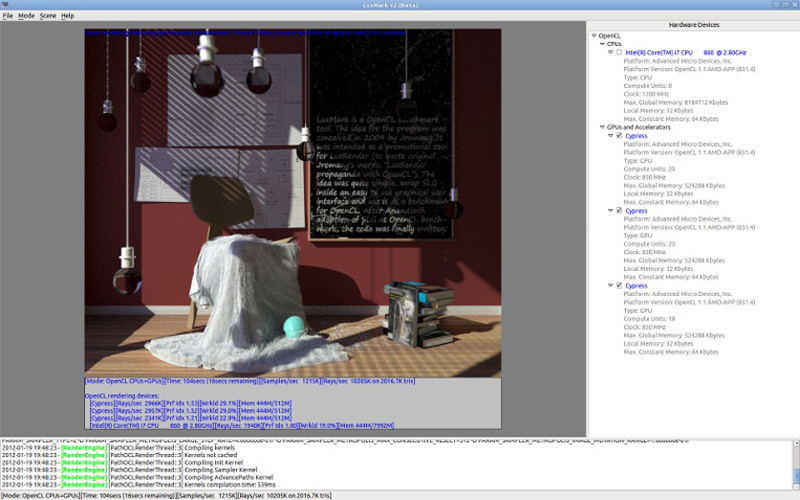Uncheck the first Cypress GPU checkbox
Viewport: 800px width, 500px height.
click(619, 136)
